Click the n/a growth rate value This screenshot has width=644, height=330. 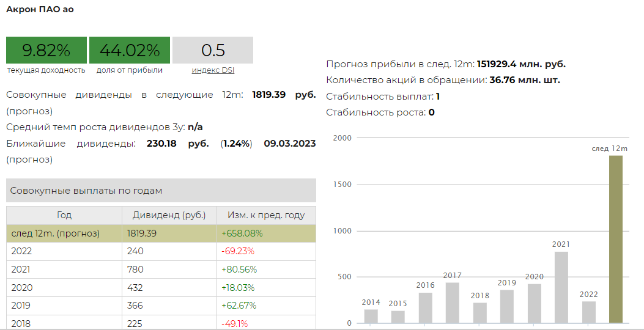point(195,127)
